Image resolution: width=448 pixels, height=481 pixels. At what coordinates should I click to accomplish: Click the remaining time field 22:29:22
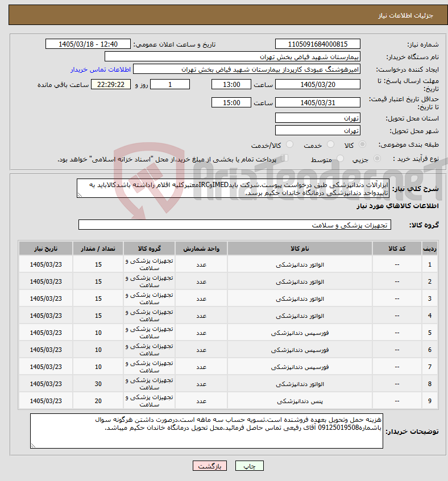(111, 84)
